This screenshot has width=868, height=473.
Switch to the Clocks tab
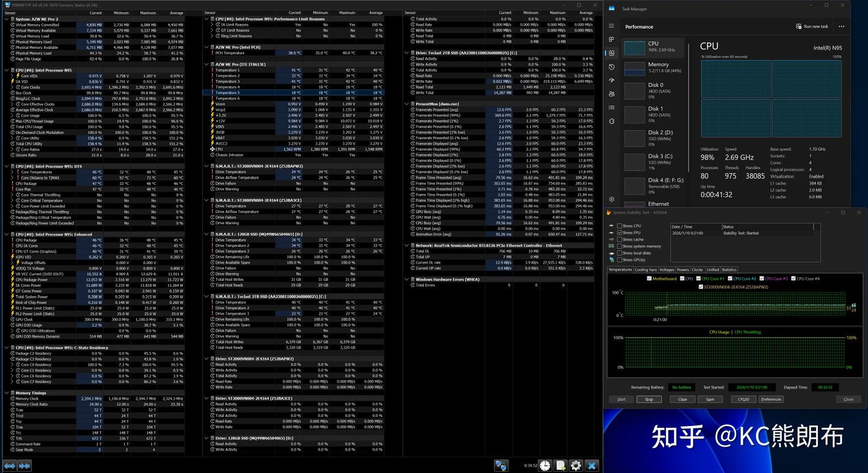point(697,270)
